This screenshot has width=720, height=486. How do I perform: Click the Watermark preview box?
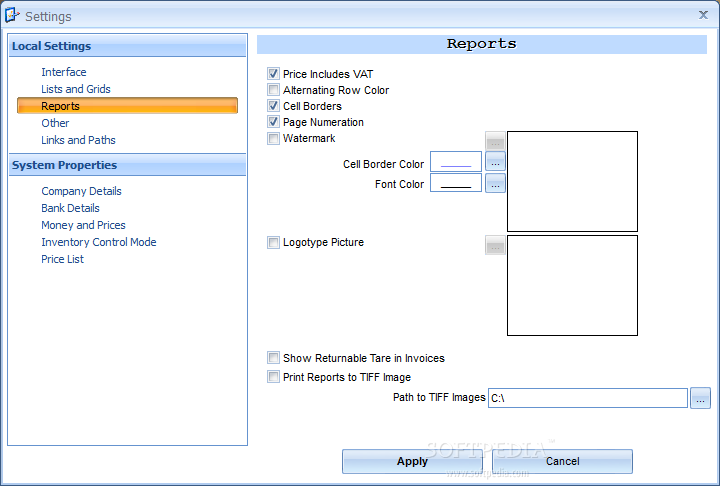pyautogui.click(x=572, y=181)
